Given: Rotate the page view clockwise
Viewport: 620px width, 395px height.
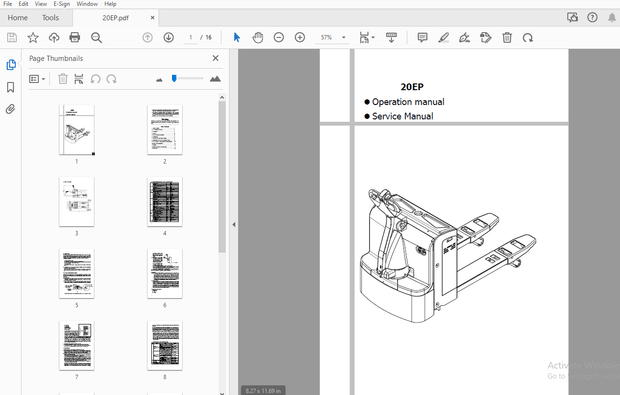Looking at the screenshot, I should coord(528,38).
